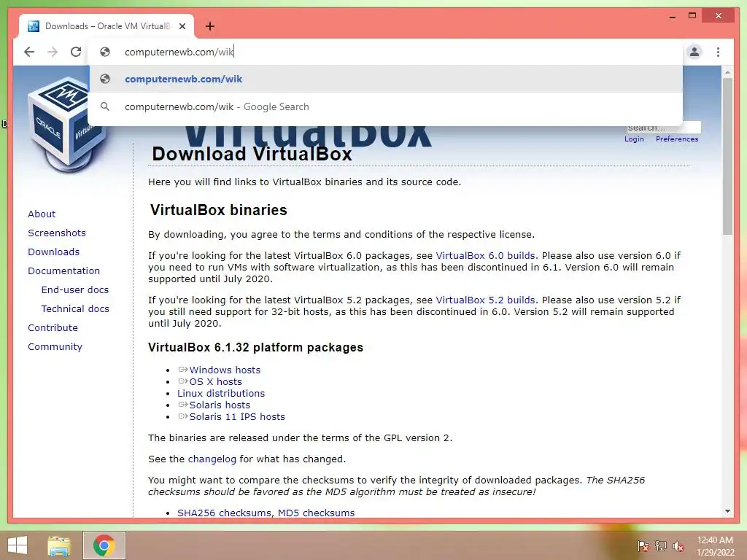The width and height of the screenshot is (747, 560).
Task: Close the Downloads – Oracle VM VirtualBox tab
Action: [x=182, y=26]
